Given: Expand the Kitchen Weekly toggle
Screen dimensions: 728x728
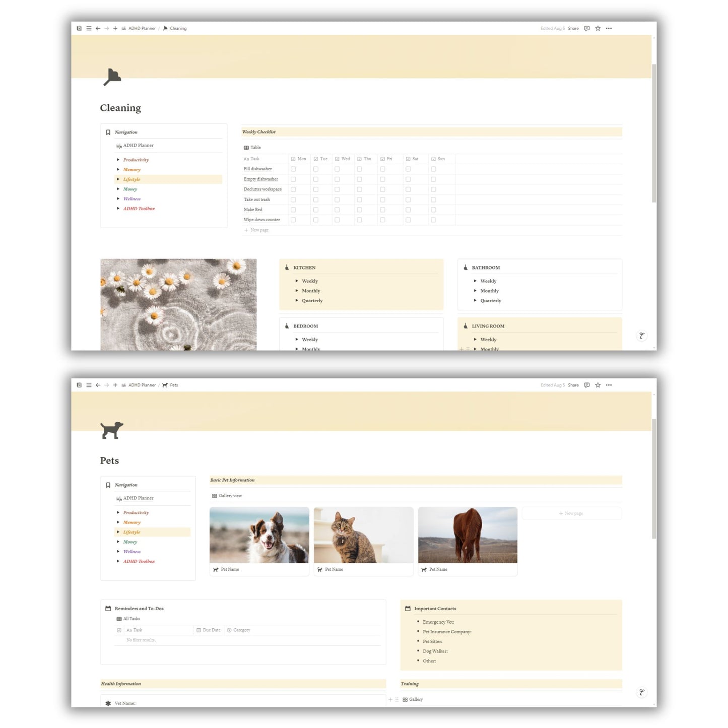Looking at the screenshot, I should [297, 281].
